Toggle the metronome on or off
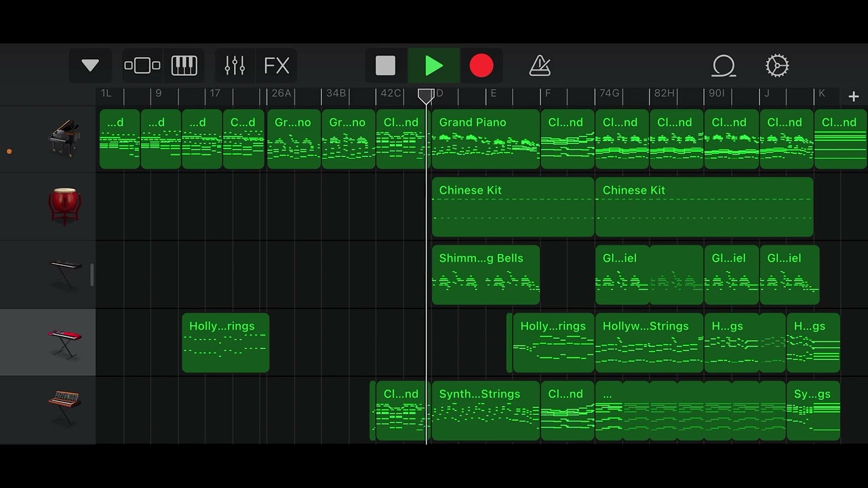This screenshot has width=868, height=488. (x=540, y=66)
